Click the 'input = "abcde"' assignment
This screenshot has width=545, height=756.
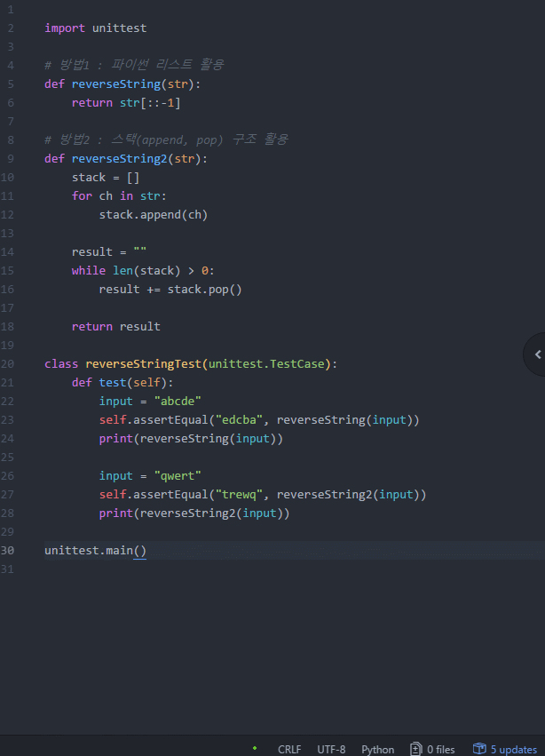150,402
